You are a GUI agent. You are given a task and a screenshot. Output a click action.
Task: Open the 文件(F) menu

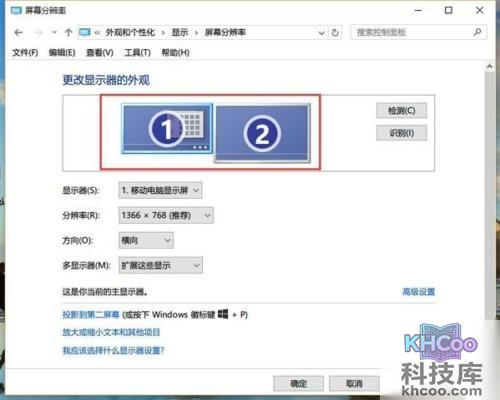pos(25,53)
